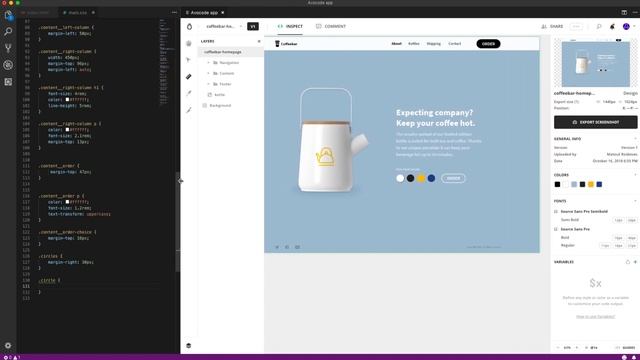640x360 pixels.
Task: Select the light blue swatch in the Colors panel
Action: [574, 184]
